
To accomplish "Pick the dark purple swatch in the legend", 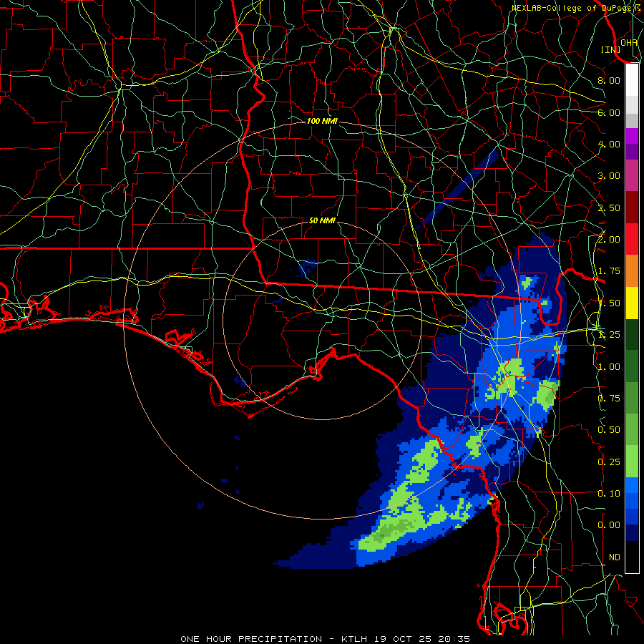I will coord(632,152).
